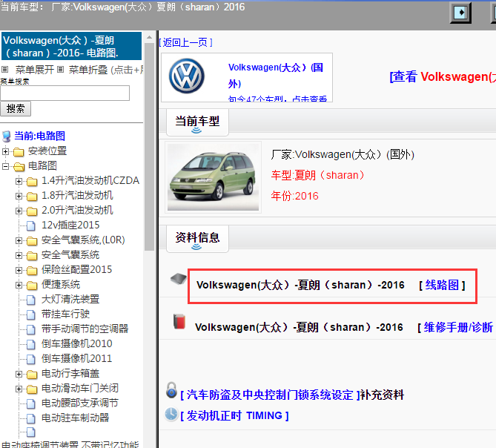Screen dimensions: 496x448
Task: Expand the 电动行李箱盖 node
Action: (x=19, y=375)
